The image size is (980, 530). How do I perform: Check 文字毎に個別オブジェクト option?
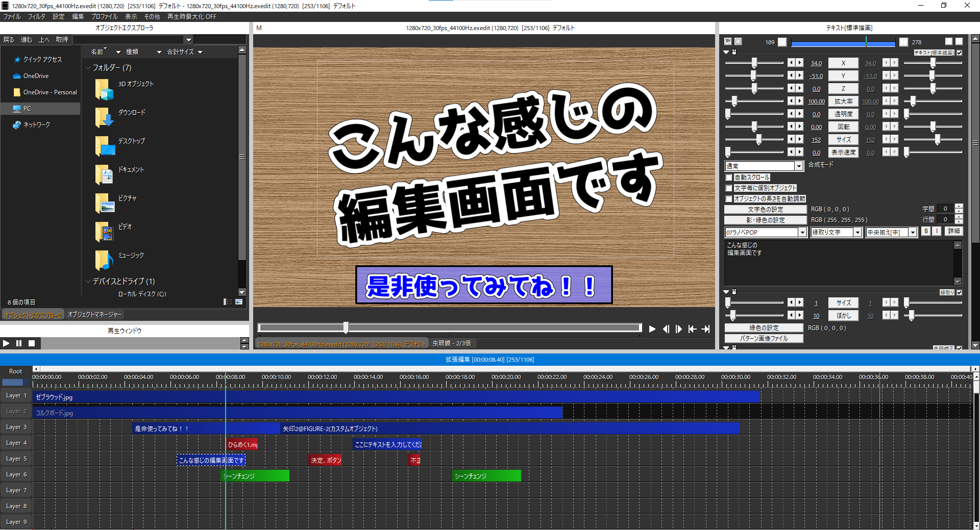[x=729, y=188]
